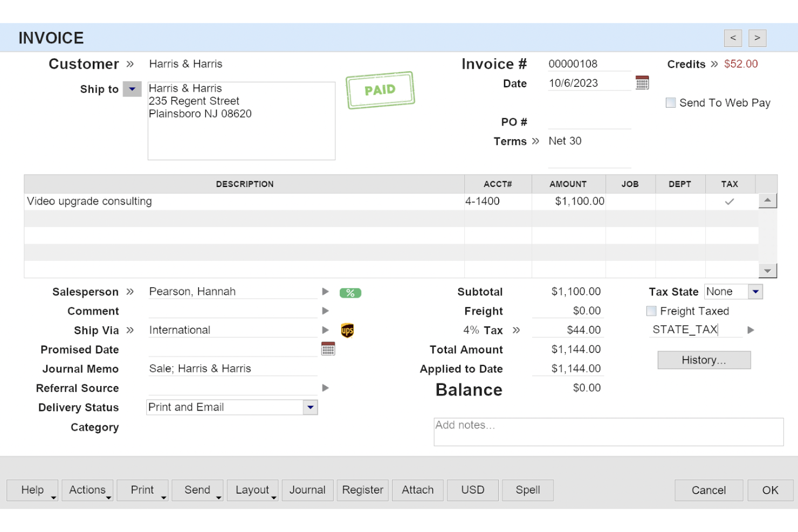The height and width of the screenshot is (532, 798).
Task: Click the green percentage discount icon
Action: click(x=350, y=292)
